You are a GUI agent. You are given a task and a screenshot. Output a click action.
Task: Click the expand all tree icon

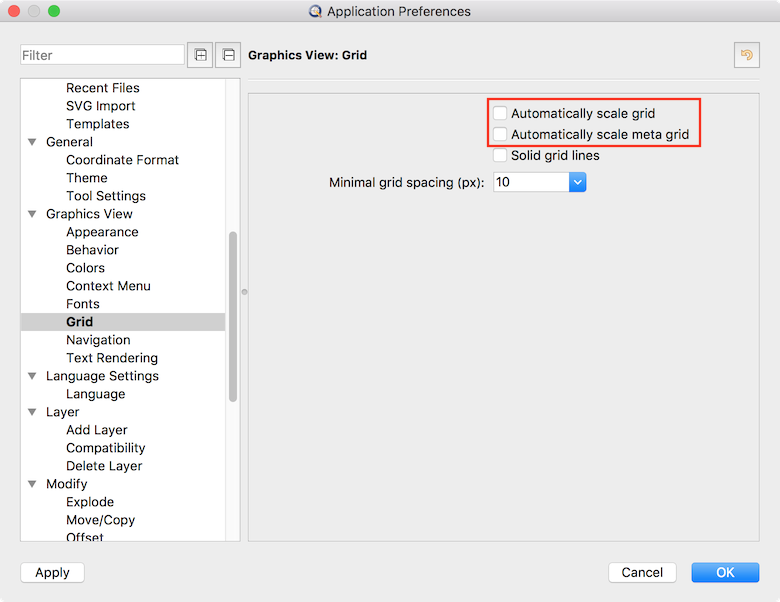[200, 55]
